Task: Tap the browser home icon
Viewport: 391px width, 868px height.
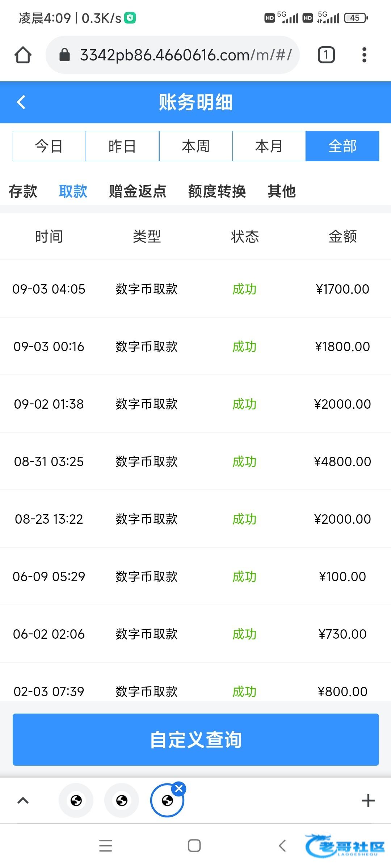Action: click(x=23, y=55)
